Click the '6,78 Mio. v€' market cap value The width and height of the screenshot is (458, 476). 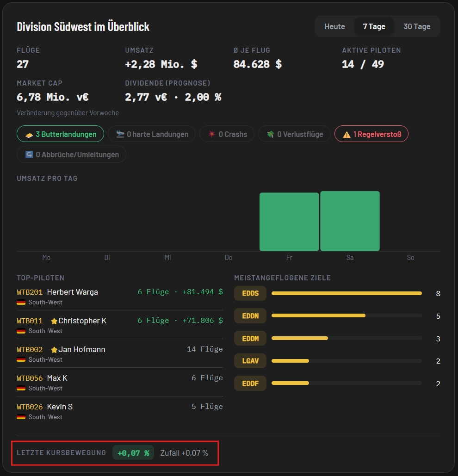pyautogui.click(x=53, y=97)
